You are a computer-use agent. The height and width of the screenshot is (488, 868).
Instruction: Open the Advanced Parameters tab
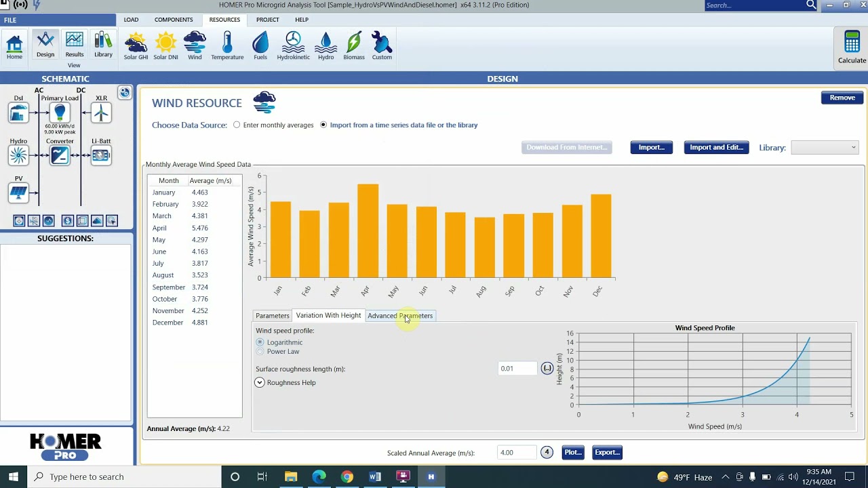click(400, 315)
